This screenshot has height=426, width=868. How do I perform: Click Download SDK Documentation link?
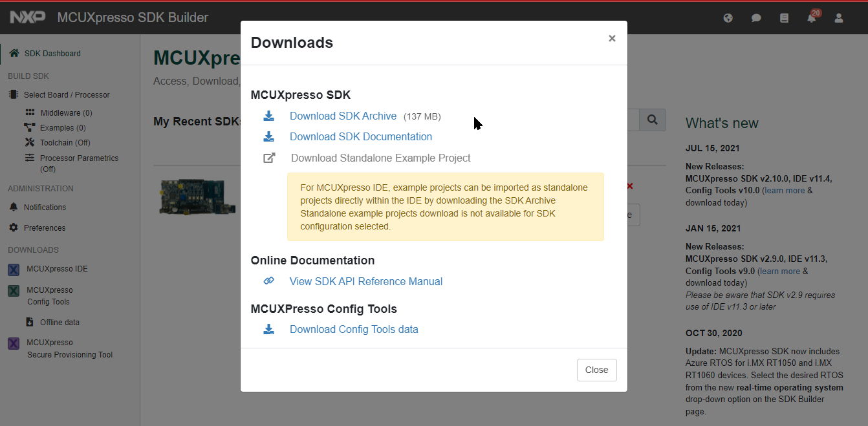[x=361, y=137]
